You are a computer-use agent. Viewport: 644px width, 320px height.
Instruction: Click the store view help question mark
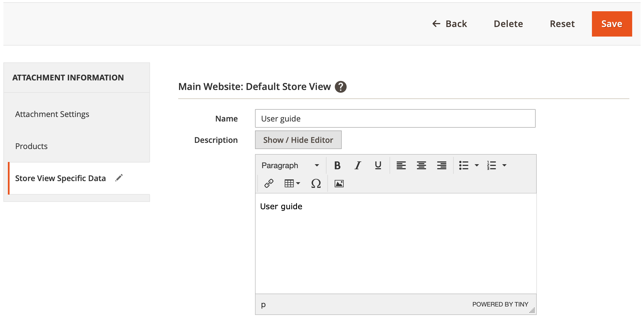click(341, 87)
